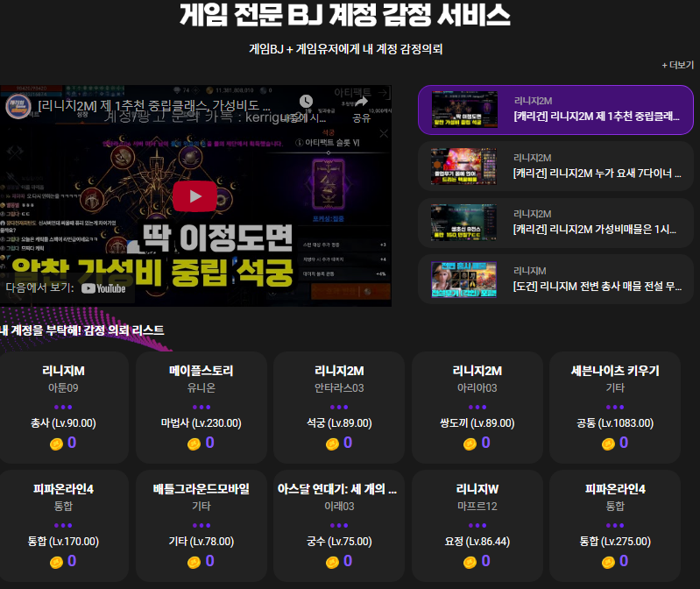Click the text 총사 (Lv.90.00)
Image resolution: width=700 pixels, height=589 pixels.
tap(63, 423)
